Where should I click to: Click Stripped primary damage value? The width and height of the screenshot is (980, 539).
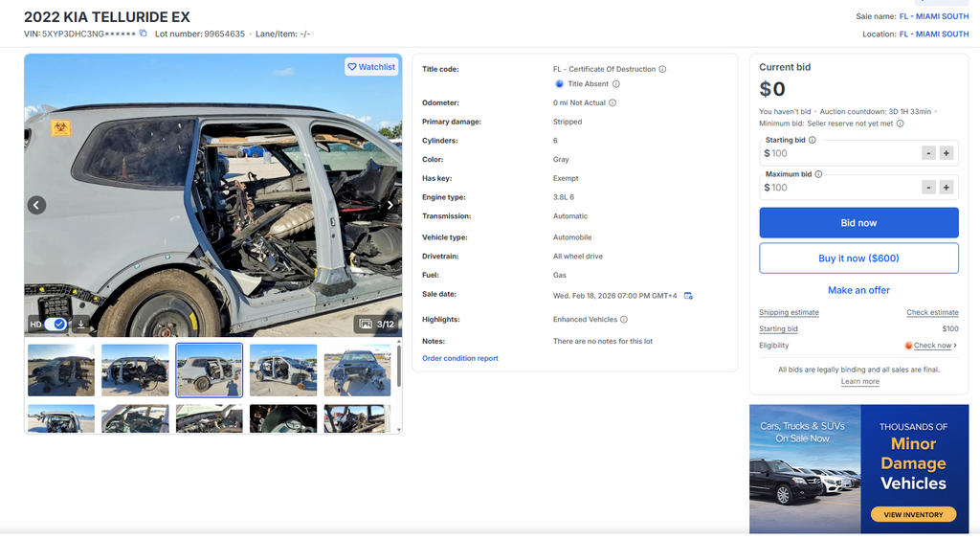point(568,122)
